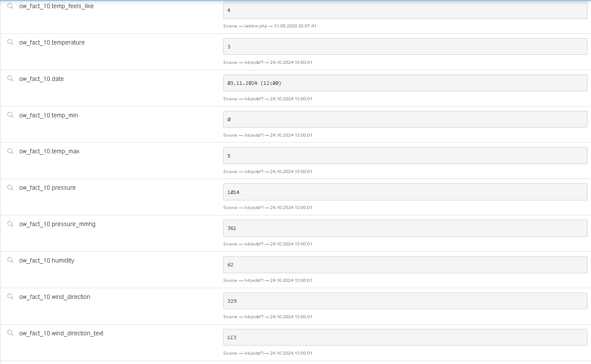Select the temp_min input with value 0
This screenshot has width=591, height=364.
click(x=405, y=119)
